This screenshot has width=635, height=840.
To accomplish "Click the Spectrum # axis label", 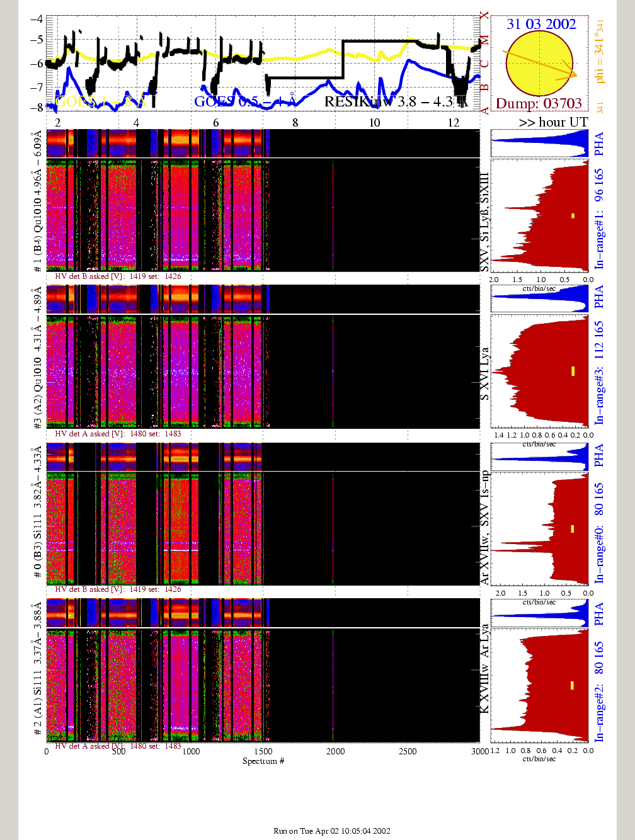I will click(263, 761).
